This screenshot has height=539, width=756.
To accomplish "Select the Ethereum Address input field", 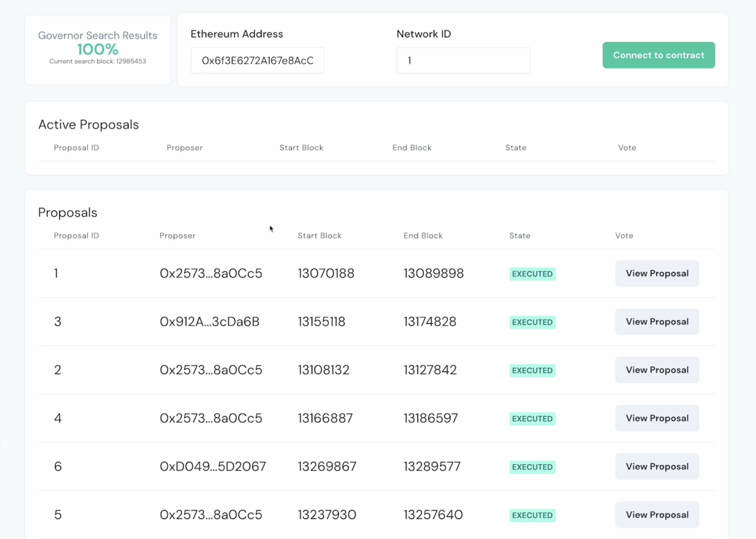I will pyautogui.click(x=257, y=60).
